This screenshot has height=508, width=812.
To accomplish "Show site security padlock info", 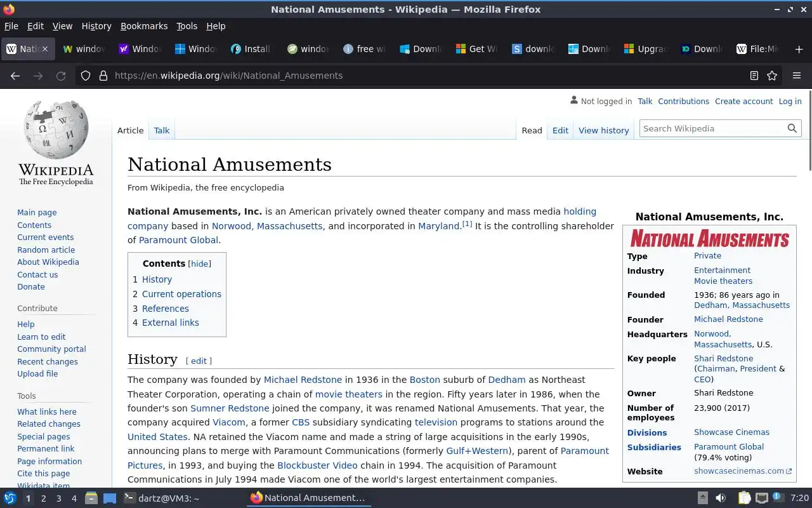I will (x=103, y=76).
